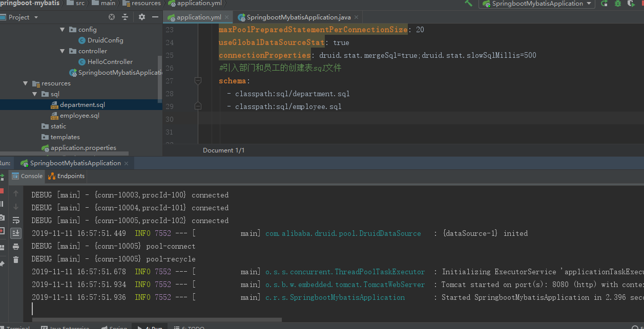
Task: Close the application.yml editor tab
Action: pos(227,17)
